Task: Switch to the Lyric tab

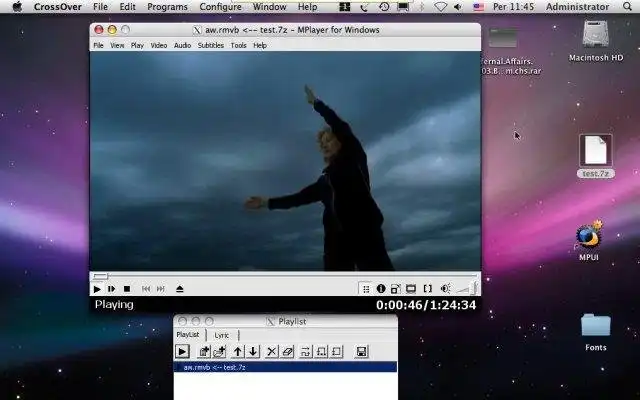Action: [222, 335]
